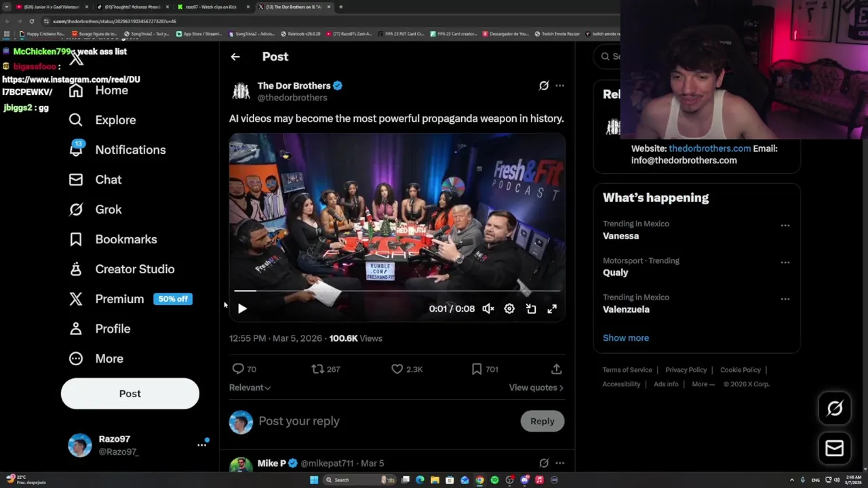The width and height of the screenshot is (868, 488).
Task: Open Discord from the taskbar
Action: [x=524, y=480]
